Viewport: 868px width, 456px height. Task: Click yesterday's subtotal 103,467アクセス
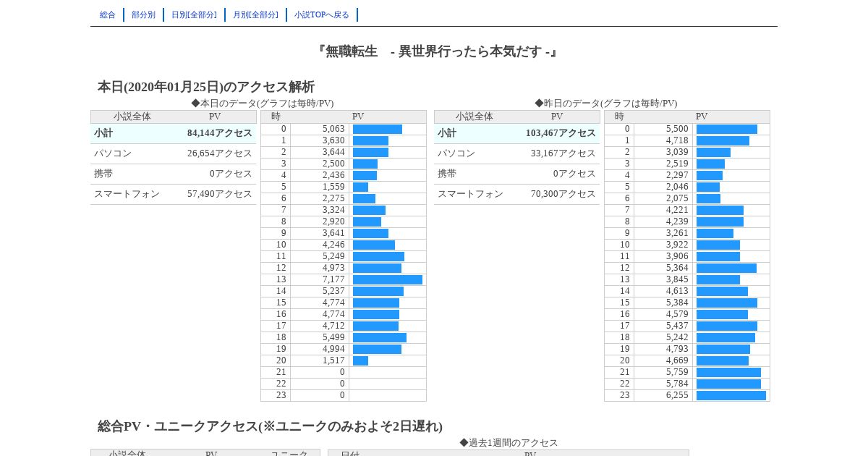click(561, 133)
